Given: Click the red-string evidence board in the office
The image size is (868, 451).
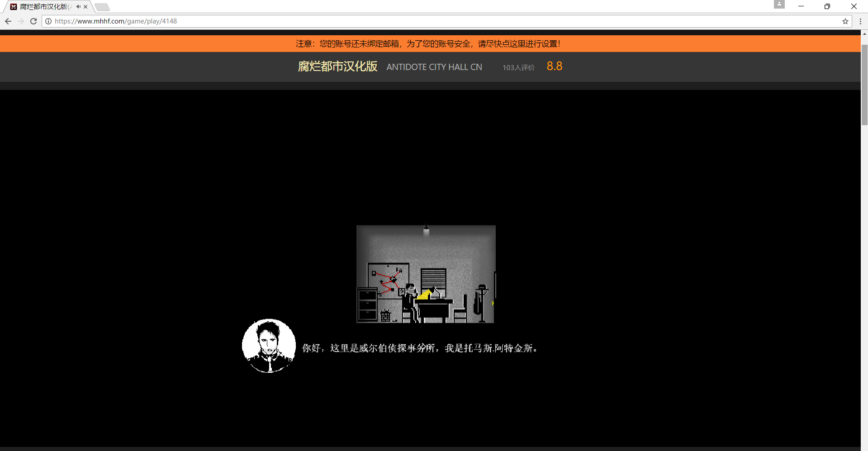Looking at the screenshot, I should (388, 278).
